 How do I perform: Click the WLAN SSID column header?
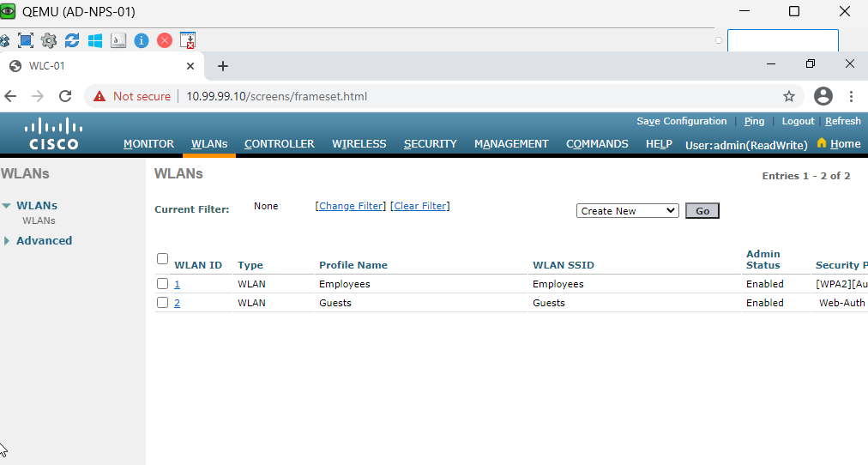tap(563, 265)
